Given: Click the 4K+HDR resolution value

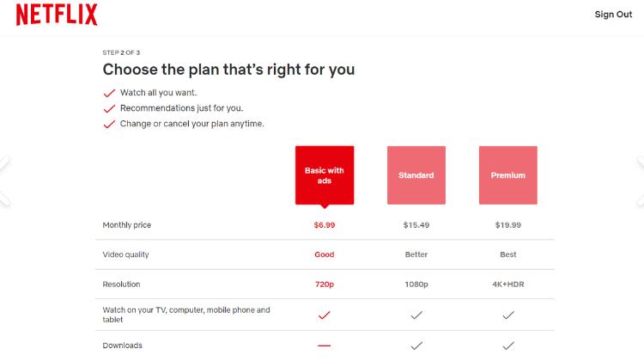Looking at the screenshot, I should coord(507,285).
